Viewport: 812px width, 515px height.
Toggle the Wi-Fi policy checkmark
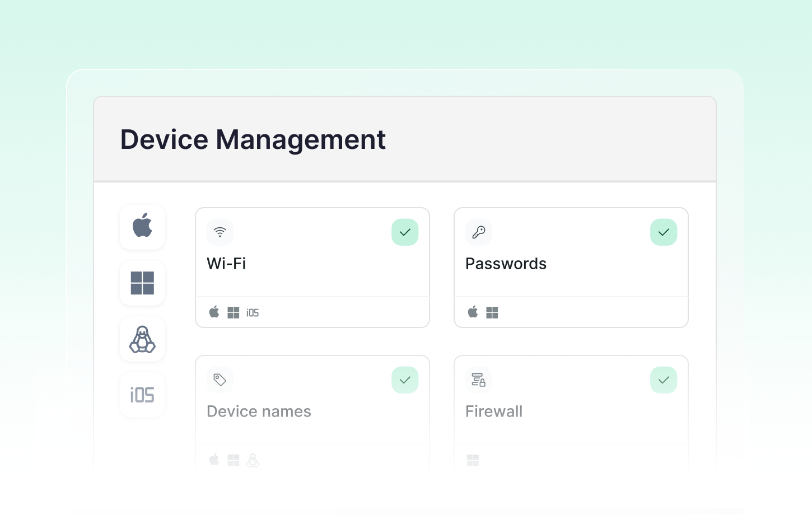coord(405,232)
